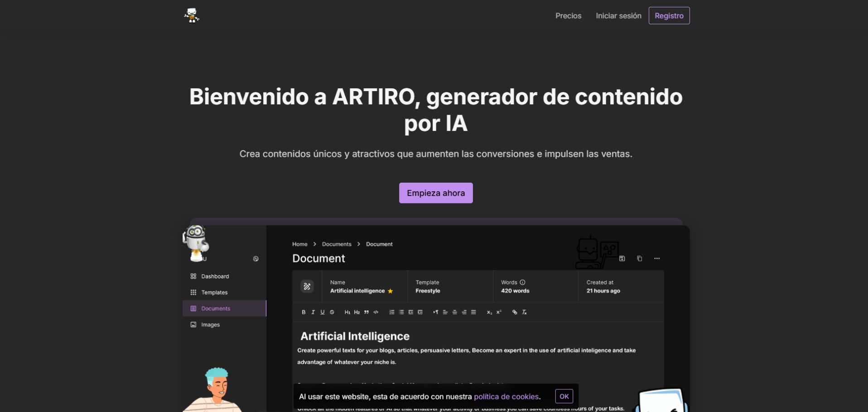Justify text

pos(474,312)
